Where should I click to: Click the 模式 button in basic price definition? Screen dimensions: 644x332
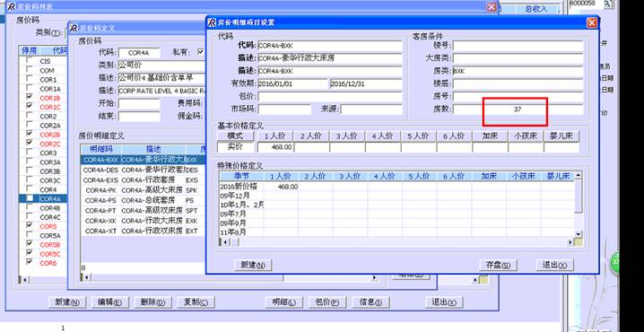point(234,135)
